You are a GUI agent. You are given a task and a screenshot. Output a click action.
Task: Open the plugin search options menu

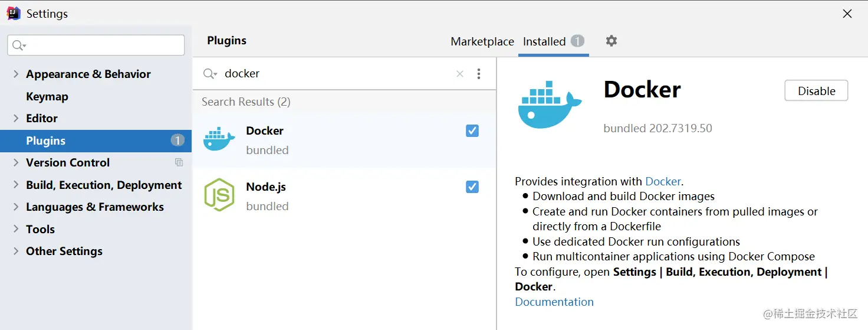click(x=479, y=74)
